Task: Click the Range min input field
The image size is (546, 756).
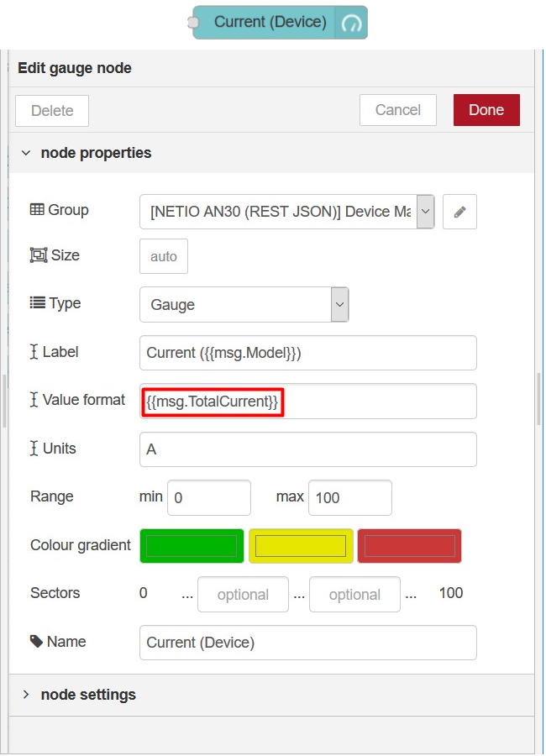Action: pyautogui.click(x=208, y=497)
